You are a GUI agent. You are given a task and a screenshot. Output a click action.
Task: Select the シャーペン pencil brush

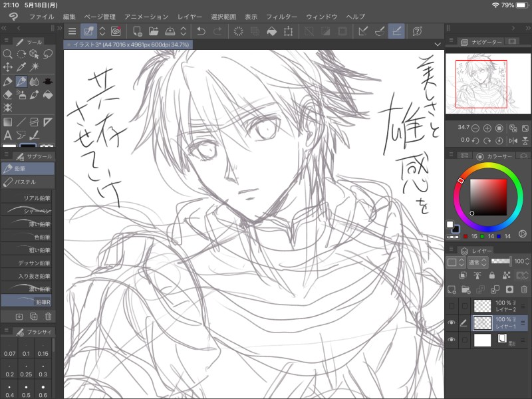27,211
